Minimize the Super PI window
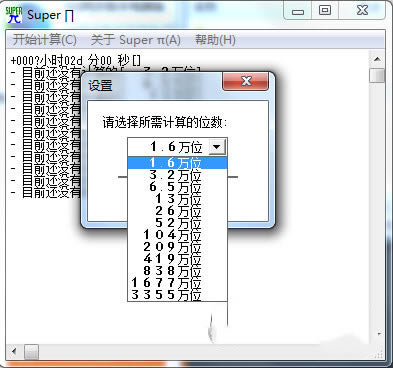Image resolution: width=393 pixels, height=368 pixels. [x=298, y=12]
